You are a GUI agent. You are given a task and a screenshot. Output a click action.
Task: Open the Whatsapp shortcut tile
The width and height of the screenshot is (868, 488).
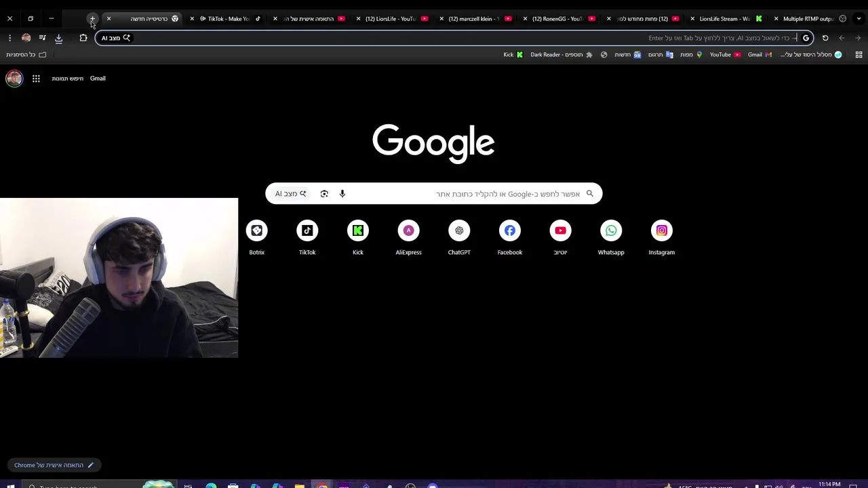tap(611, 238)
